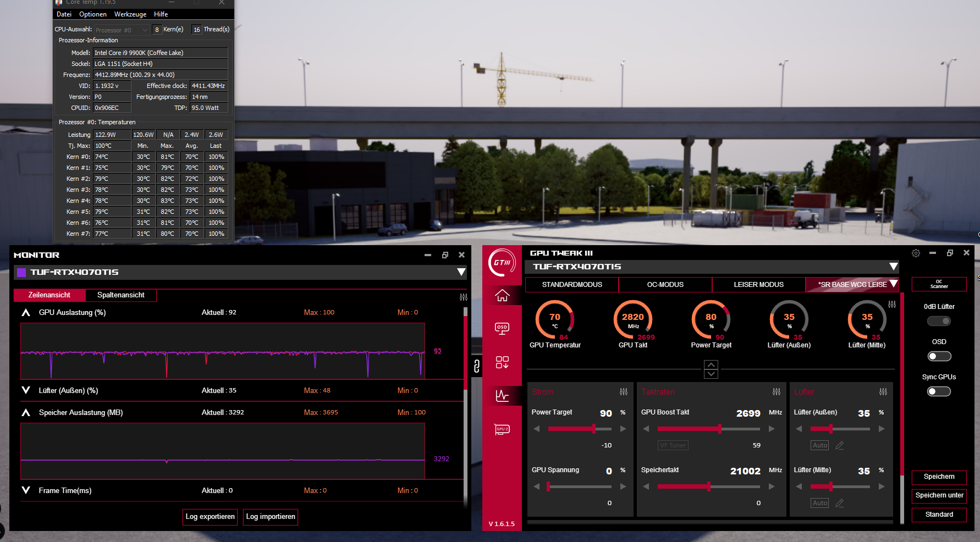980x542 pixels.
Task: Open the OSD sidebar icon in GPU Tweak
Action: tap(502, 328)
